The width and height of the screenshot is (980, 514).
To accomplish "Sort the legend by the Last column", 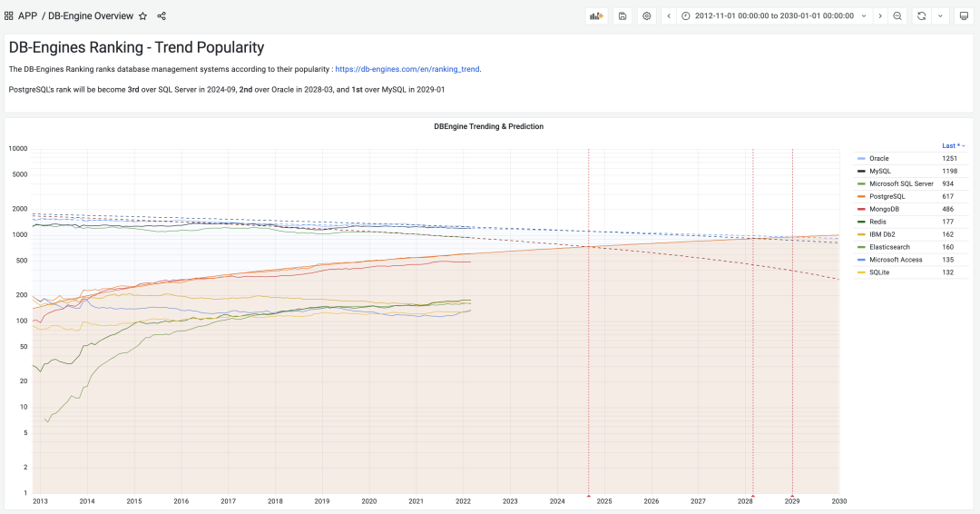I will 952,145.
